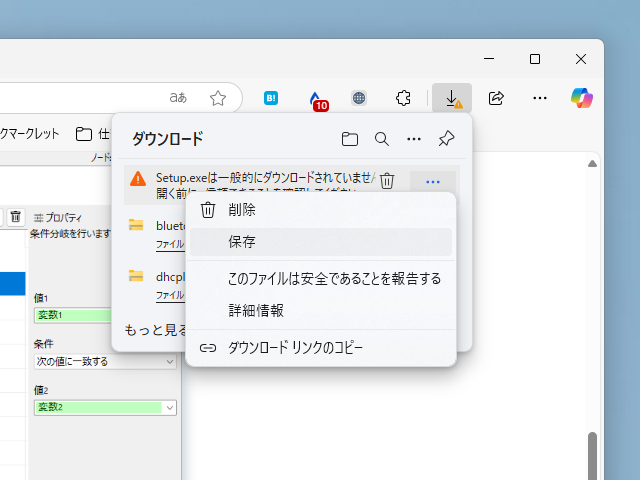Select 削除 in the context menu

[321, 210]
